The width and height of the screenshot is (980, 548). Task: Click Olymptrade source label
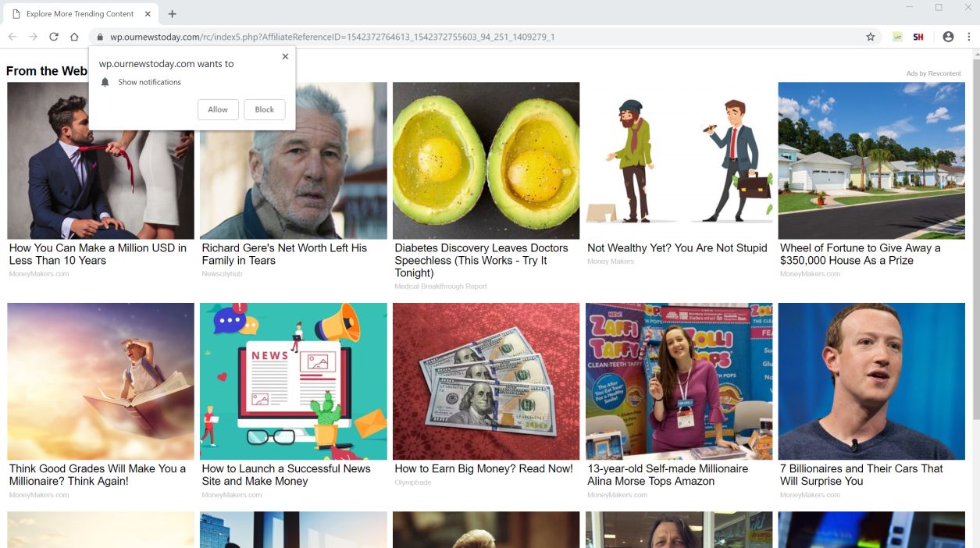pos(412,482)
